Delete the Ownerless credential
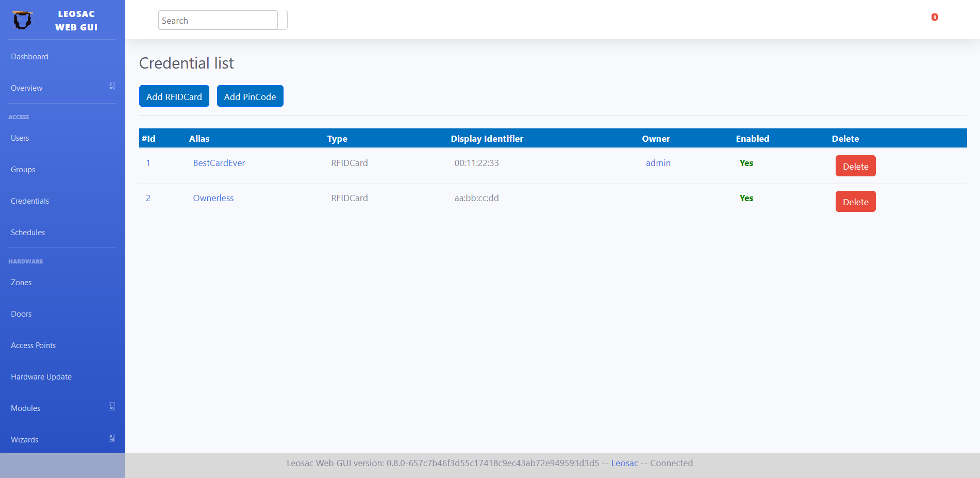This screenshot has width=980, height=478. 855,201
